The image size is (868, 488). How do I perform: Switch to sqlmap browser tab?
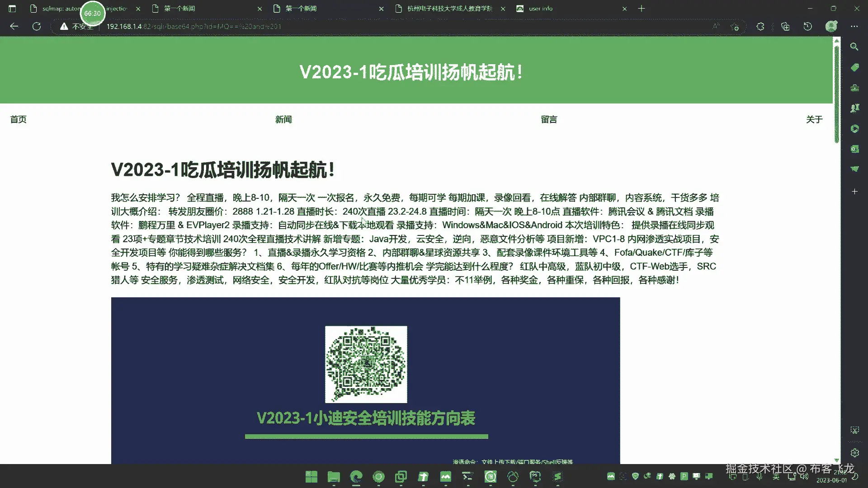click(59, 9)
